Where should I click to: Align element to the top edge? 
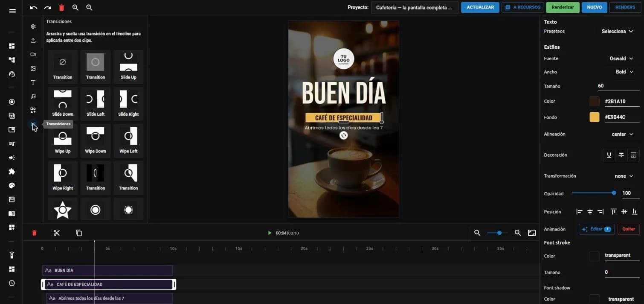coord(614,212)
